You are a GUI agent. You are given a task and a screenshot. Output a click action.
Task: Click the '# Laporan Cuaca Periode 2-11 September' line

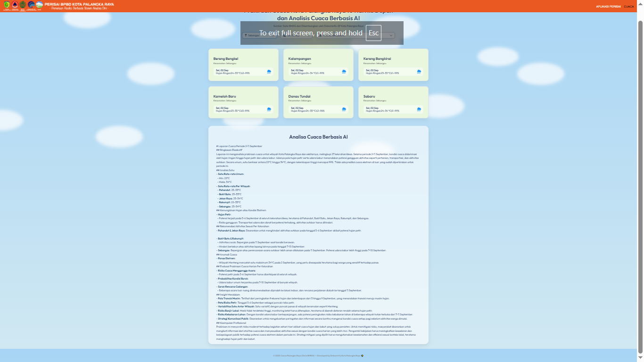click(x=239, y=146)
